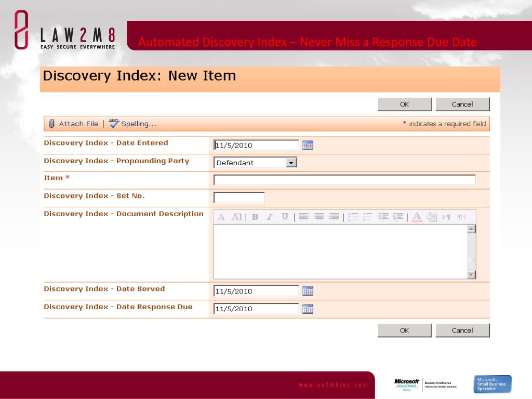Click the top OK button
Viewport: 532px width, 399px height.
click(404, 104)
